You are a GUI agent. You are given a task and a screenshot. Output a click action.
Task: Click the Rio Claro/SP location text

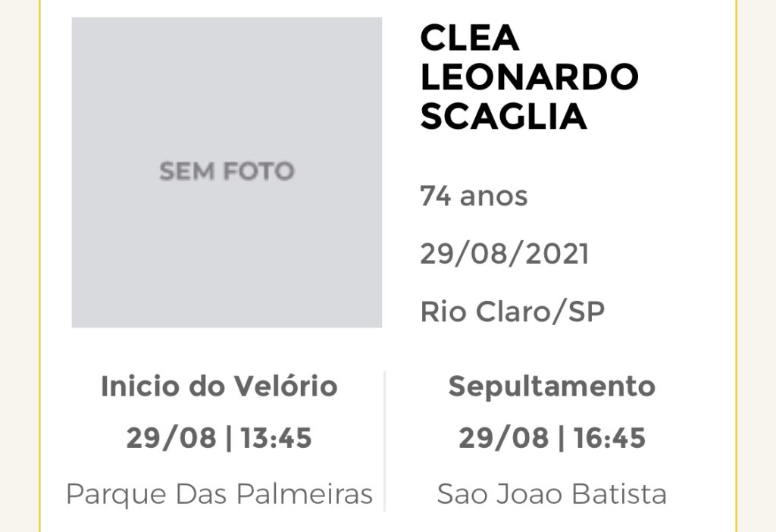point(512,311)
